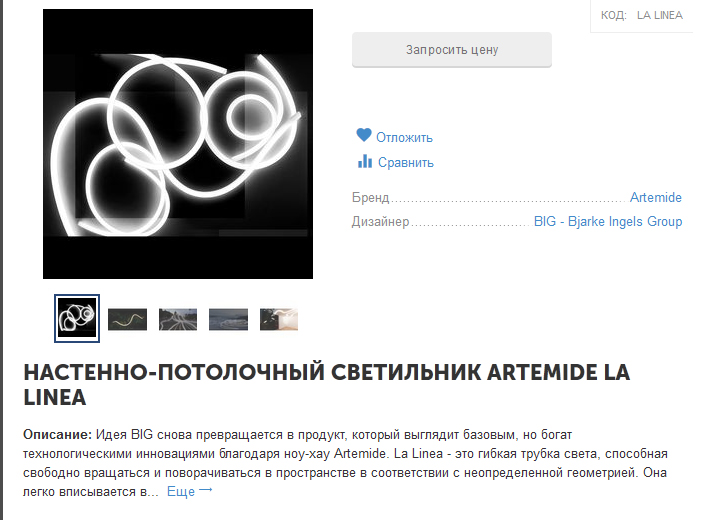View the fourth thumbnail image
701x520 pixels.
pos(228,319)
